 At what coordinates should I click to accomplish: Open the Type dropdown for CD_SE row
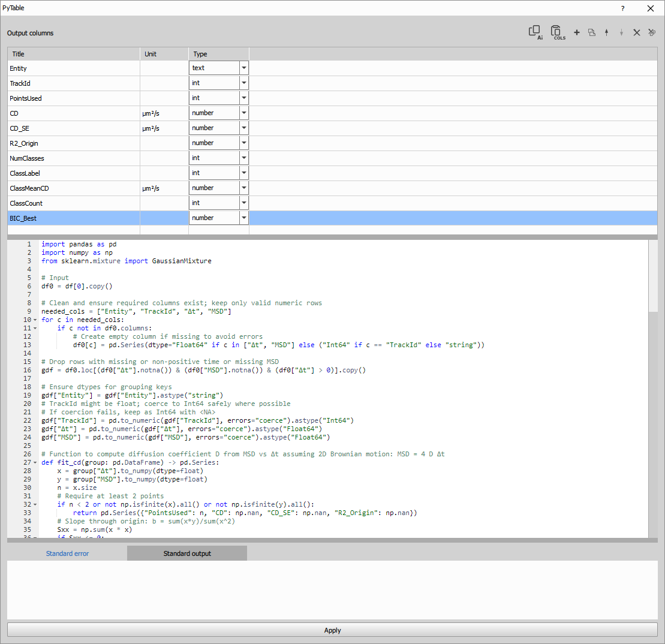pyautogui.click(x=243, y=127)
